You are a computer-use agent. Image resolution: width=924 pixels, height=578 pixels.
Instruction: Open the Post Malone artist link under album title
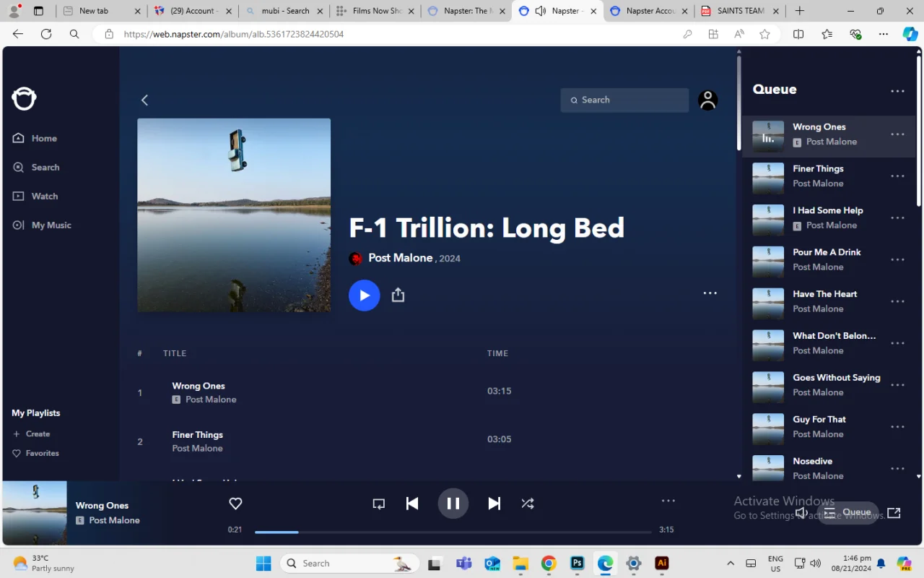tap(401, 258)
